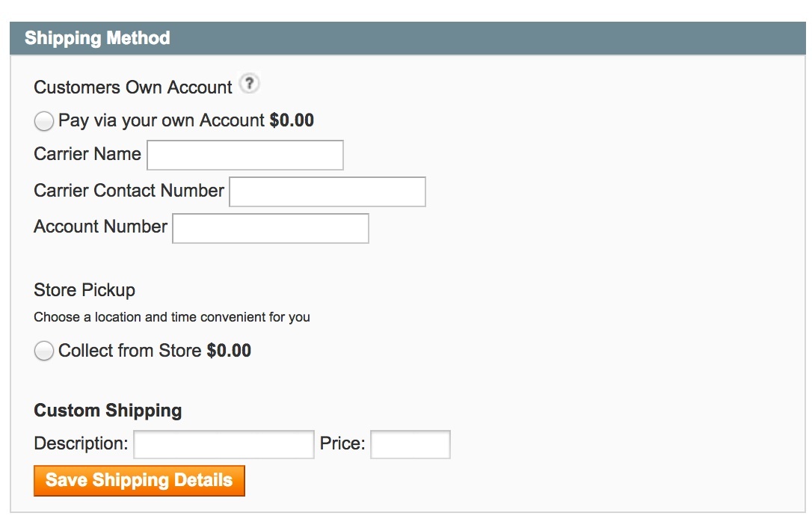Click into the Carrier Name input field
The image size is (812, 519).
tap(245, 156)
